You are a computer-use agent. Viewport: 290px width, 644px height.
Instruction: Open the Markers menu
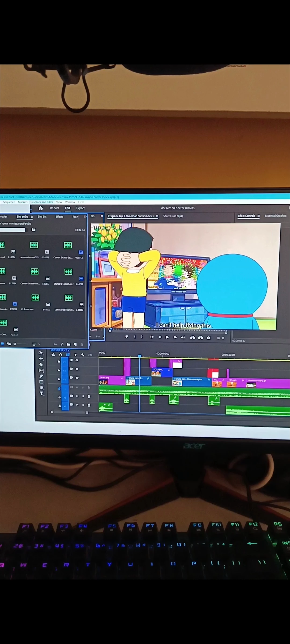pyautogui.click(x=23, y=202)
